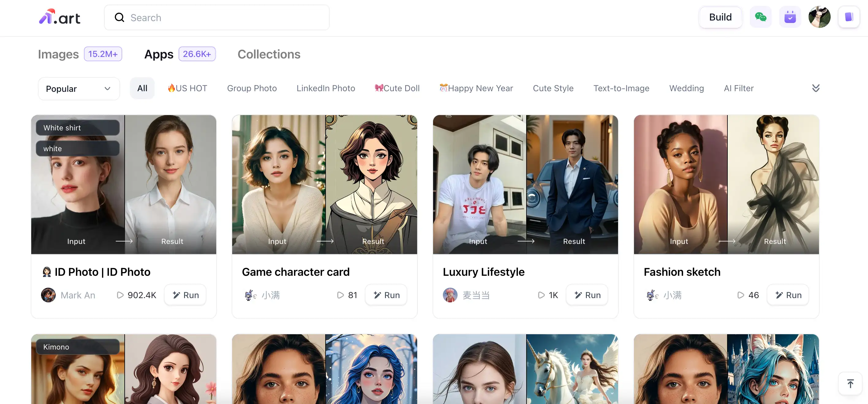Run the Game character card app
Viewport: 868px width, 404px height.
[386, 295]
